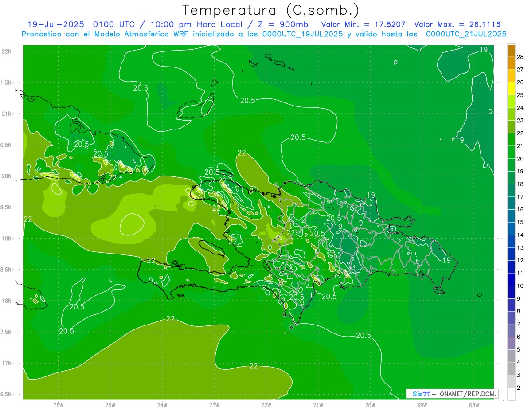
Task: Click the latitude axis label "22N"
Action: point(8,51)
